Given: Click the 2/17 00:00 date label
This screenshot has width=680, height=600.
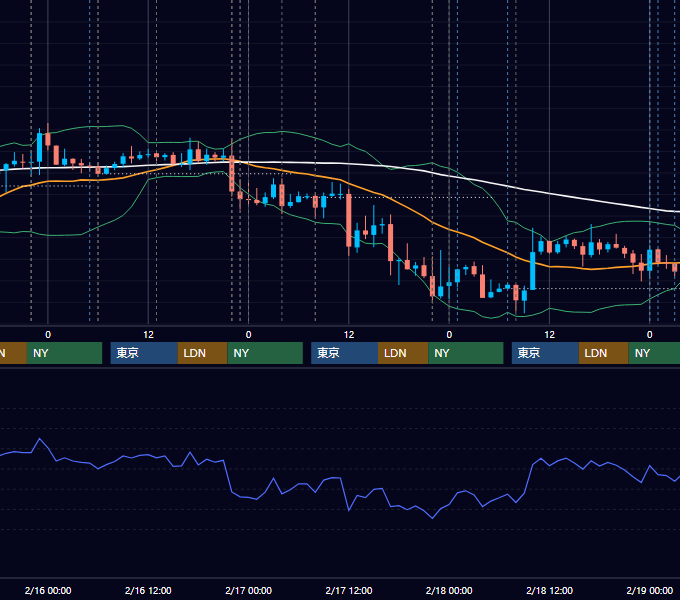Looking at the screenshot, I should [248, 590].
